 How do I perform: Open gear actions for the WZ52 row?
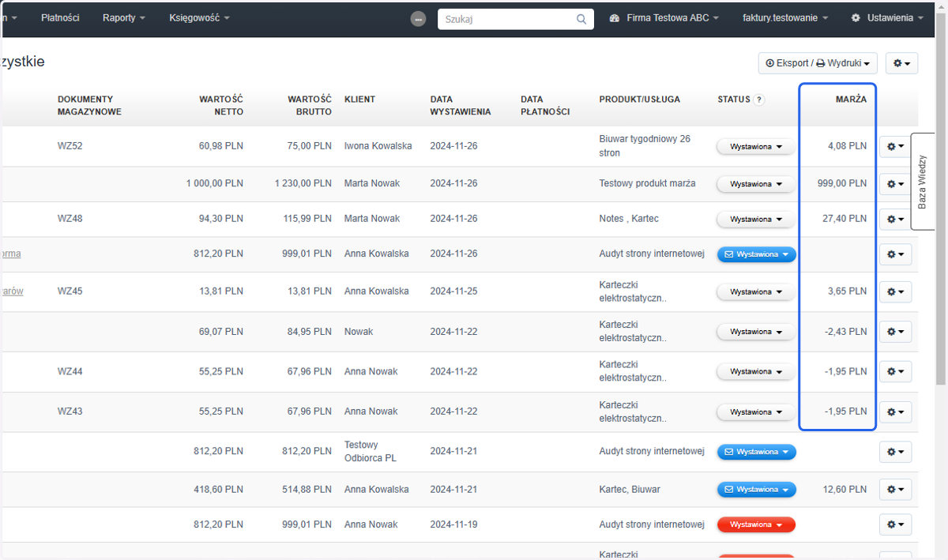tap(896, 146)
